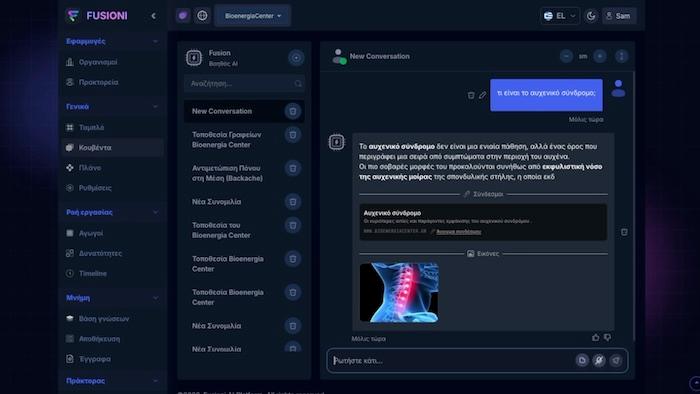Click the user avatar beside the question

click(618, 88)
